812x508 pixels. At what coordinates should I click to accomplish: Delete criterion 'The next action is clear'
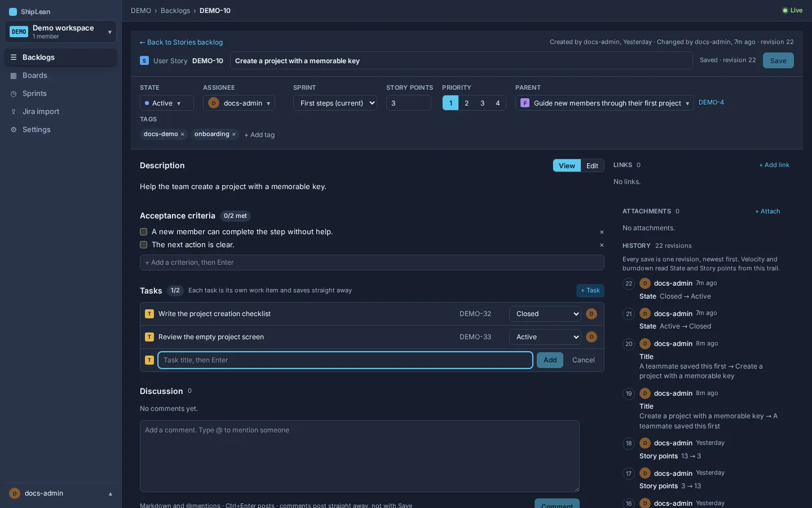(602, 245)
